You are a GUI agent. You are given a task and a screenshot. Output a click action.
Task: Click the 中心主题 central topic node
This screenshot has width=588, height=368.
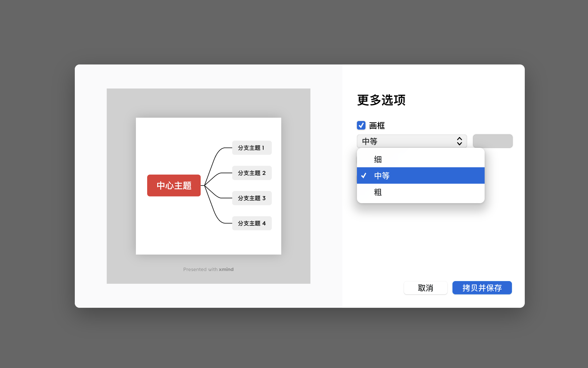click(x=174, y=186)
